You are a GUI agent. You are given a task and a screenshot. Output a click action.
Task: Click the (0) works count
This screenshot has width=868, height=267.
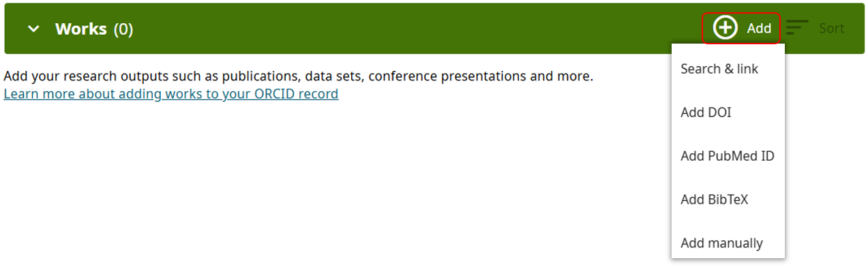click(123, 29)
